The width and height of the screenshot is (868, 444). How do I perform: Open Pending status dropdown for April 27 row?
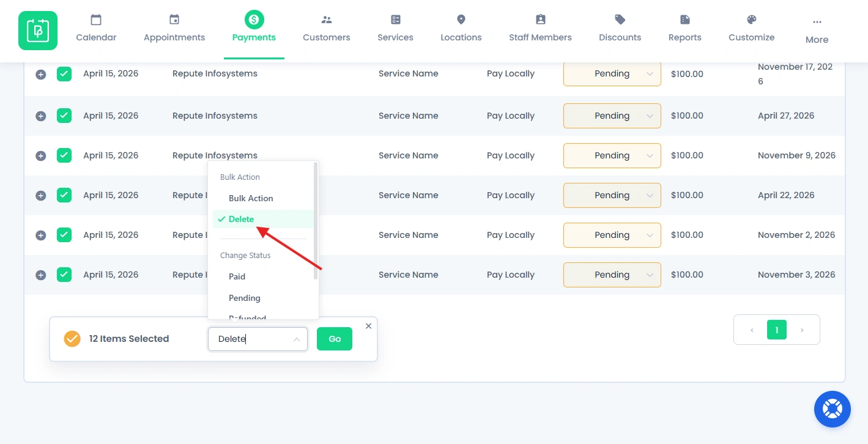click(612, 116)
